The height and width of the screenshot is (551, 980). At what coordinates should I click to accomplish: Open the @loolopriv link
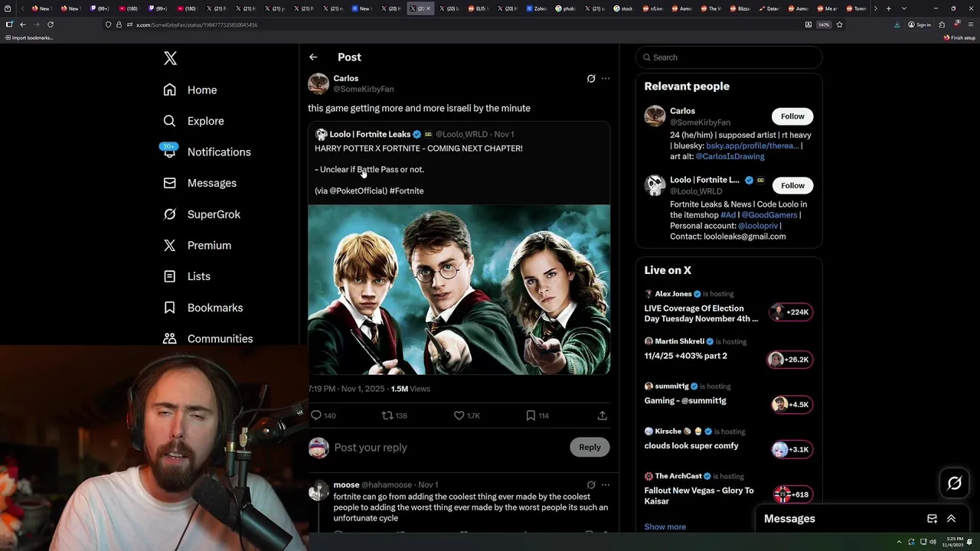758,226
